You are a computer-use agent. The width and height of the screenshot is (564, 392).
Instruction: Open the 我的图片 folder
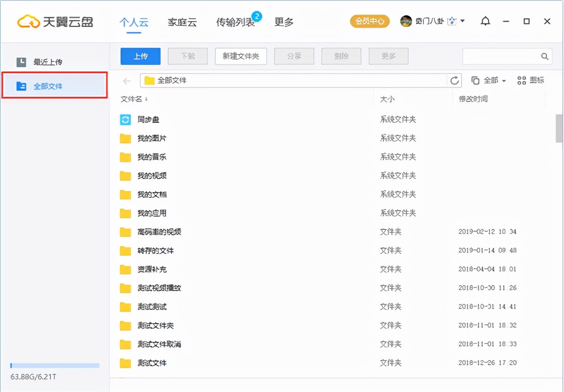tap(150, 138)
